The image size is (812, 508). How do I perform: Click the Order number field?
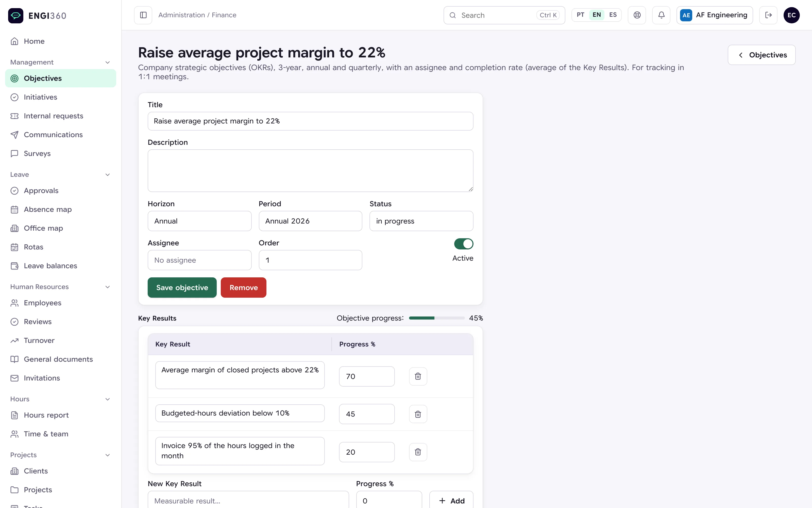[x=310, y=260]
